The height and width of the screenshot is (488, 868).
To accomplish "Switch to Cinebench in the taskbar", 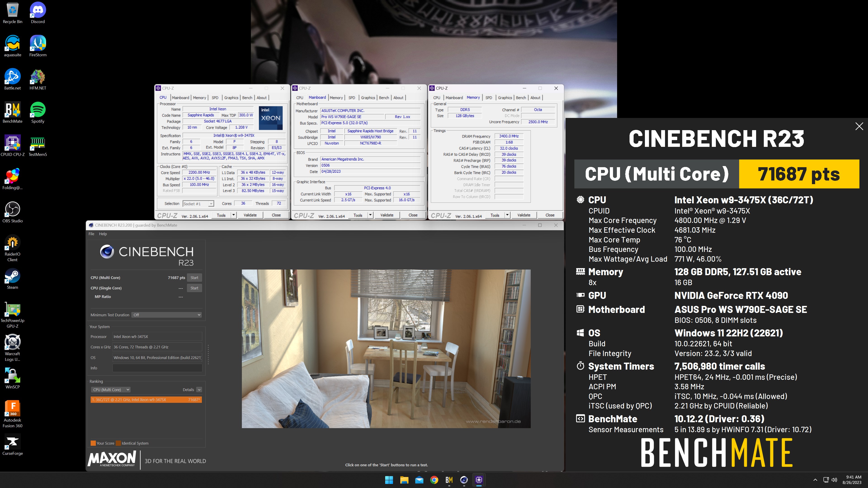I will pyautogui.click(x=464, y=480).
